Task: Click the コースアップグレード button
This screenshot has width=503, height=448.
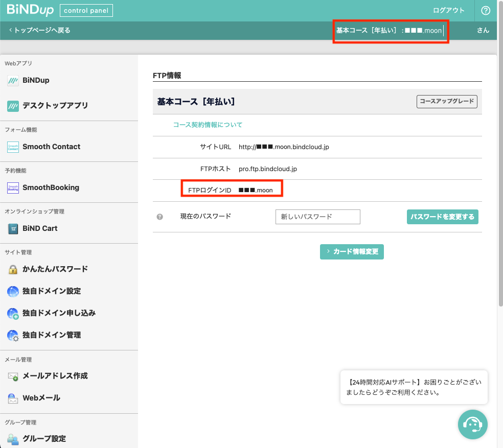Action: coord(447,101)
